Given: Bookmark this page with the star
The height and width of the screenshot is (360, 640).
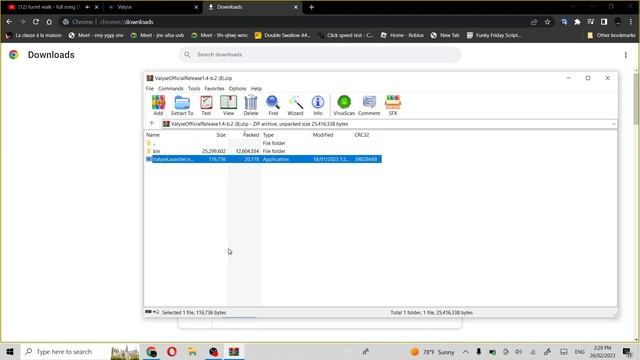Looking at the screenshot, I should tap(547, 22).
